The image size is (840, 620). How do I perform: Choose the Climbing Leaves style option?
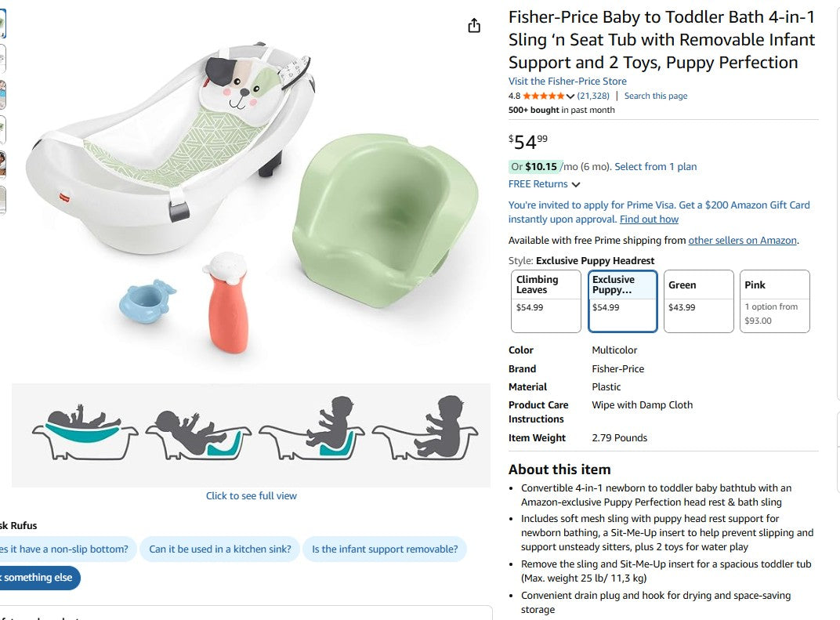(x=546, y=301)
